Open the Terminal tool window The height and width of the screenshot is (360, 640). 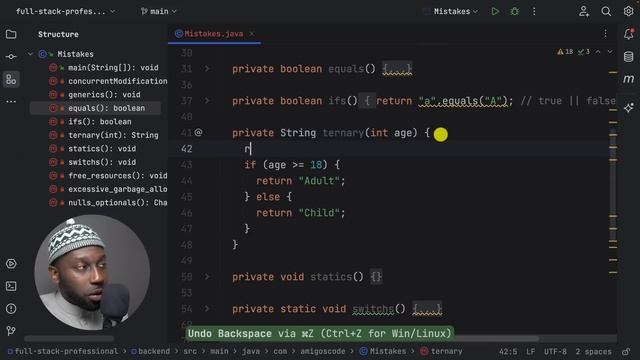click(x=11, y=286)
